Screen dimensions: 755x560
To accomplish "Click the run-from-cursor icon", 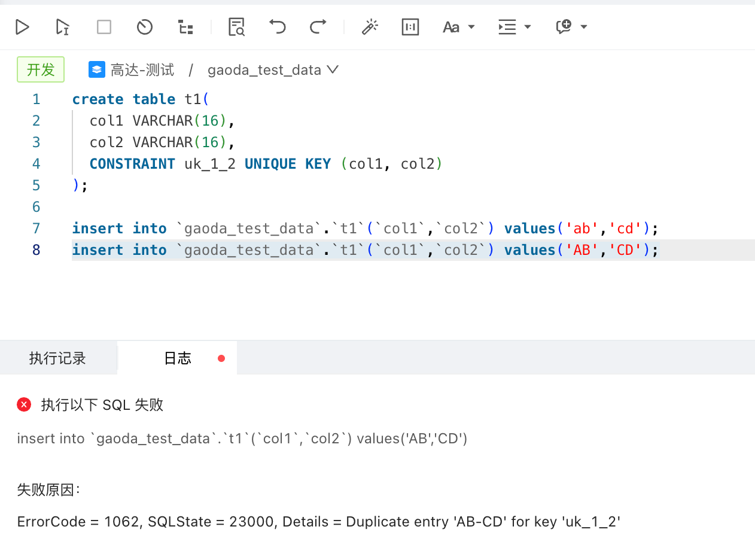I will [62, 27].
